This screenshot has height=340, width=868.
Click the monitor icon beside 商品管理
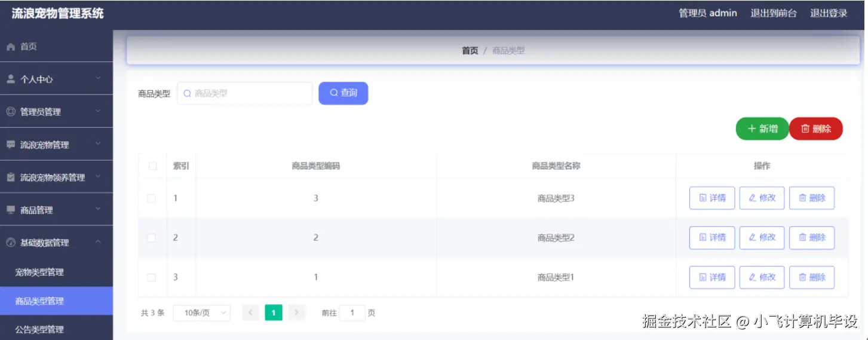(x=11, y=210)
